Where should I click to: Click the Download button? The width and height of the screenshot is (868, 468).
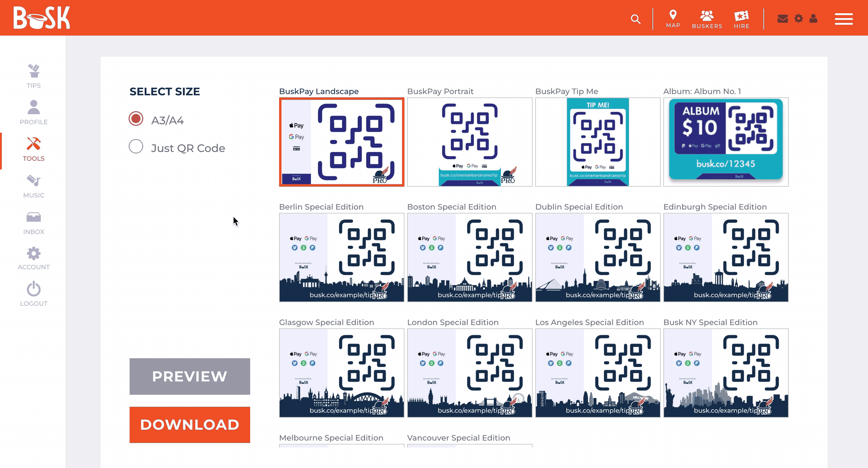pyautogui.click(x=189, y=425)
